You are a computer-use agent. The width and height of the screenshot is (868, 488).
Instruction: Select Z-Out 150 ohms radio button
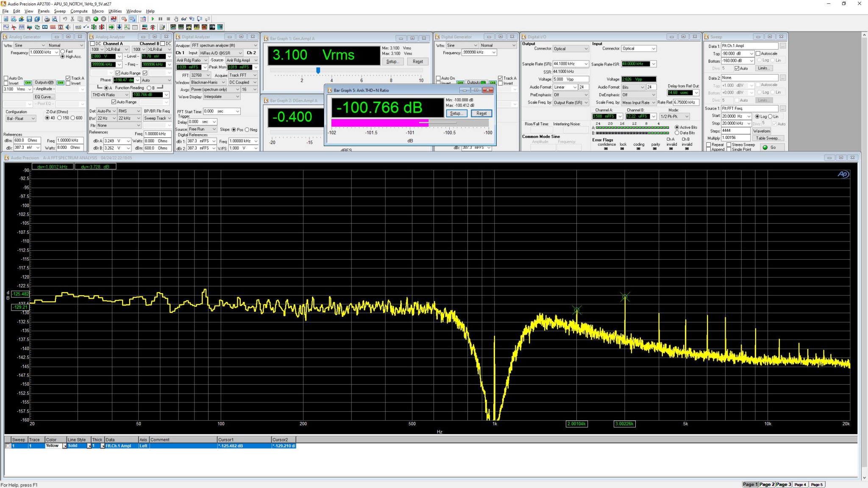tap(60, 118)
